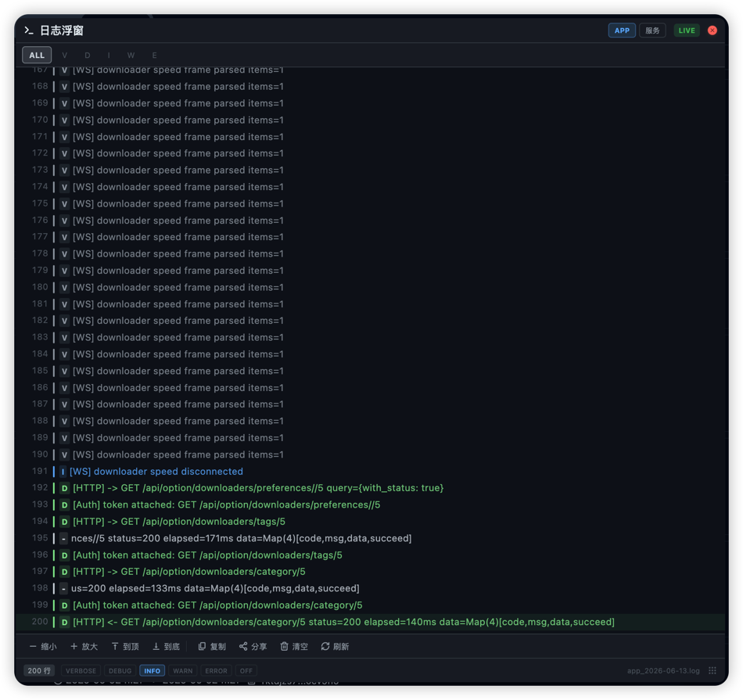The width and height of the screenshot is (743, 700).
Task: Copy the logs with 复制
Action: 212,647
